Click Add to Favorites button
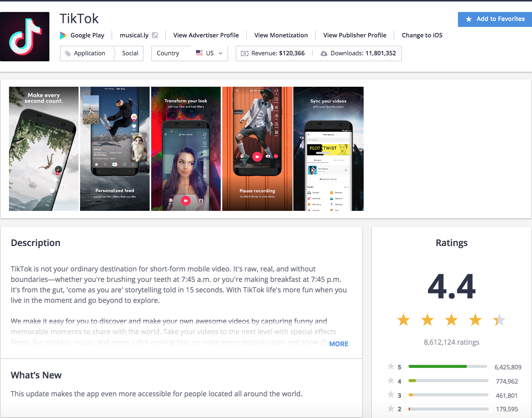The image size is (532, 418). tap(495, 19)
